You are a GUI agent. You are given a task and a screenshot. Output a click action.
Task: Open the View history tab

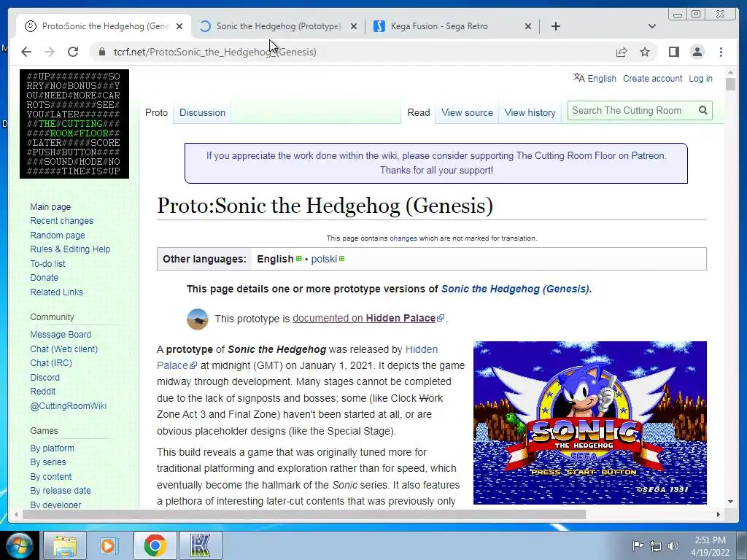tap(530, 112)
